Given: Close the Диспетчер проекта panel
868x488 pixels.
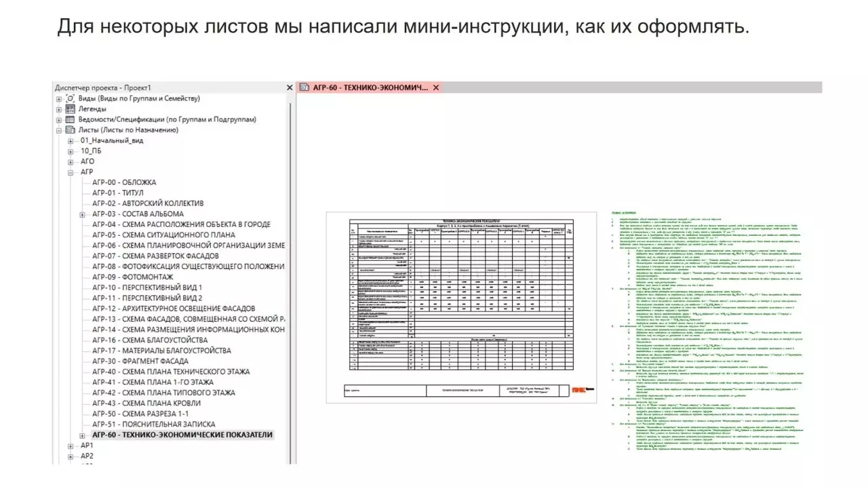Looking at the screenshot, I should pos(290,87).
